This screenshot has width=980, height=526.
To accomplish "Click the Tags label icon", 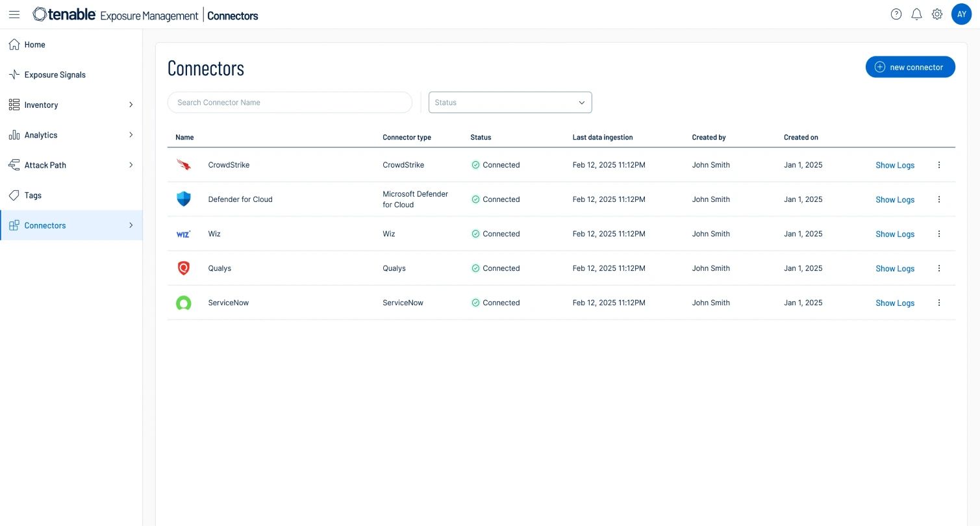I will point(14,195).
